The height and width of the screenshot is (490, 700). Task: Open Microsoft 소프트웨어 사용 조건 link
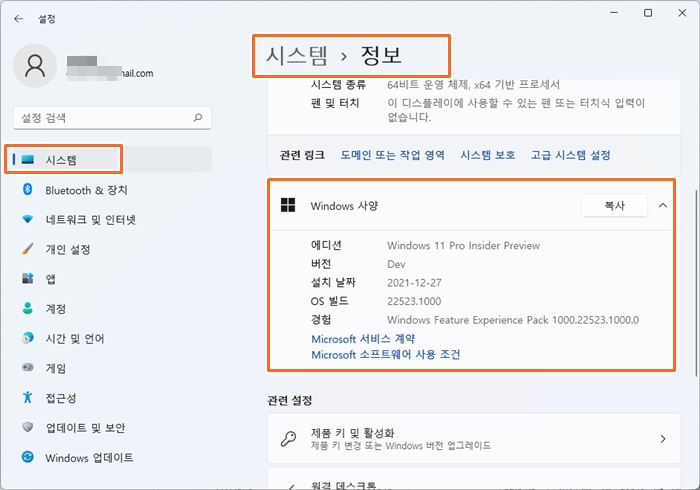coord(386,354)
